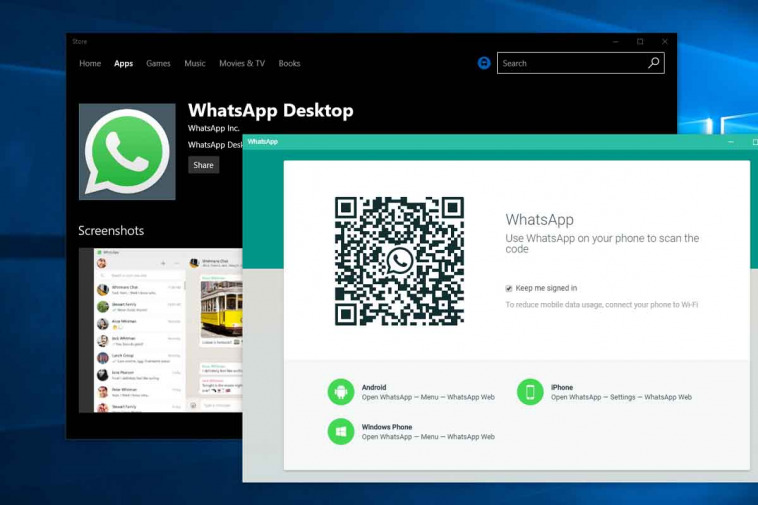The height and width of the screenshot is (505, 758).
Task: Click the search magnifier icon in Store
Action: point(654,63)
